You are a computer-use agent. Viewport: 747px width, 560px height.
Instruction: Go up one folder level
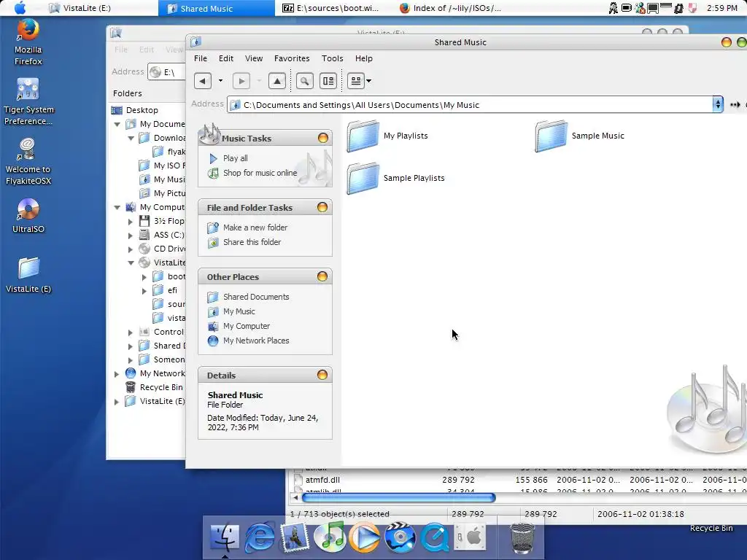tap(276, 81)
